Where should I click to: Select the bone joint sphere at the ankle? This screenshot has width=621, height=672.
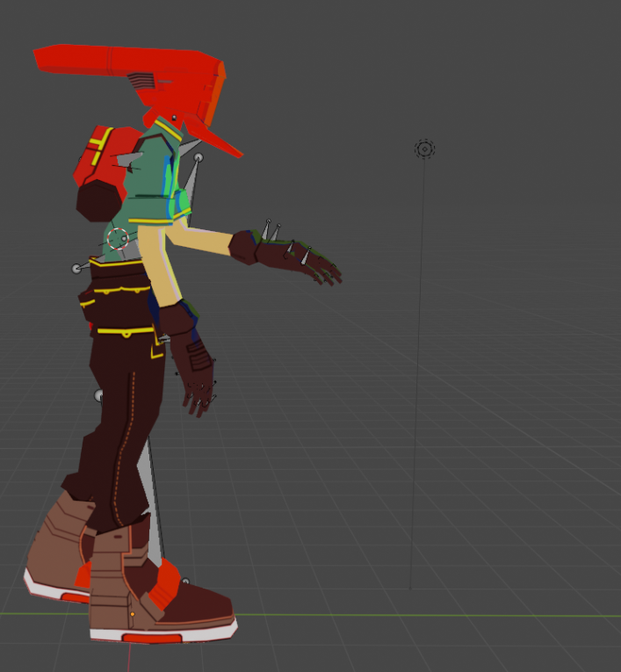point(185,582)
